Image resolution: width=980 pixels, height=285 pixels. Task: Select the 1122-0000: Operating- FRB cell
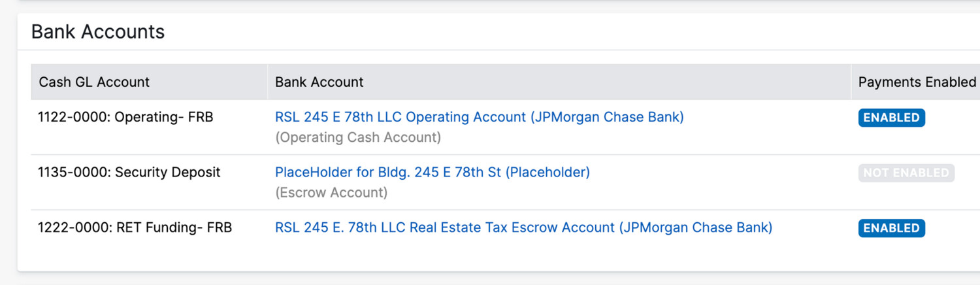pyautogui.click(x=125, y=118)
